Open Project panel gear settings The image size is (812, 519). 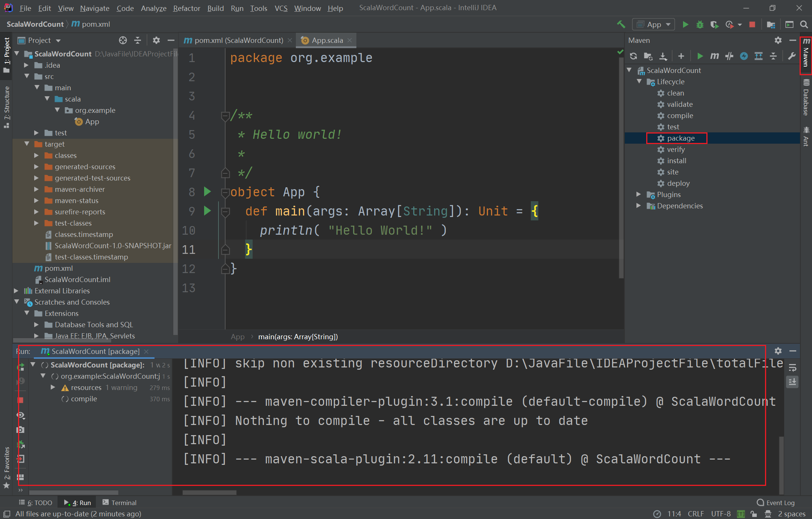[x=156, y=40]
